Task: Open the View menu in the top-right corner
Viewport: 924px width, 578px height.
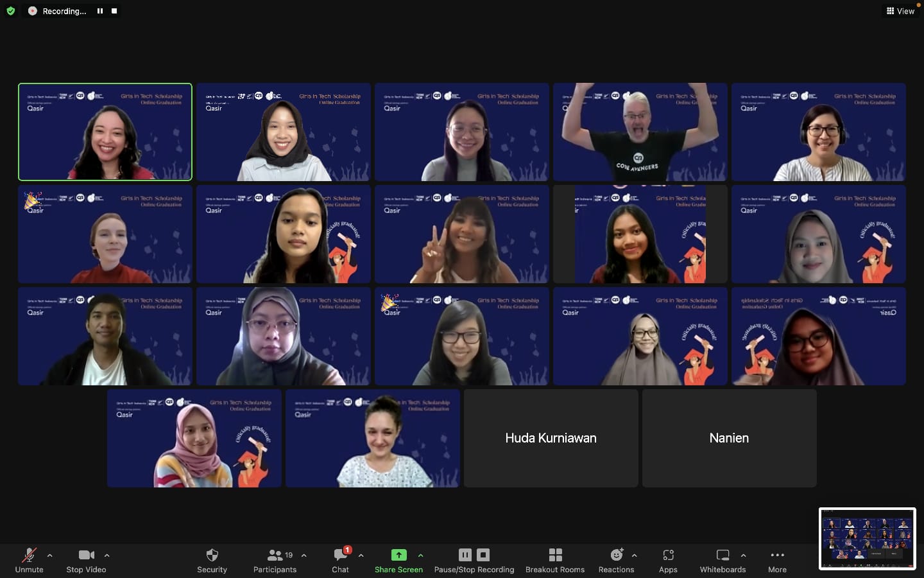Action: point(901,11)
